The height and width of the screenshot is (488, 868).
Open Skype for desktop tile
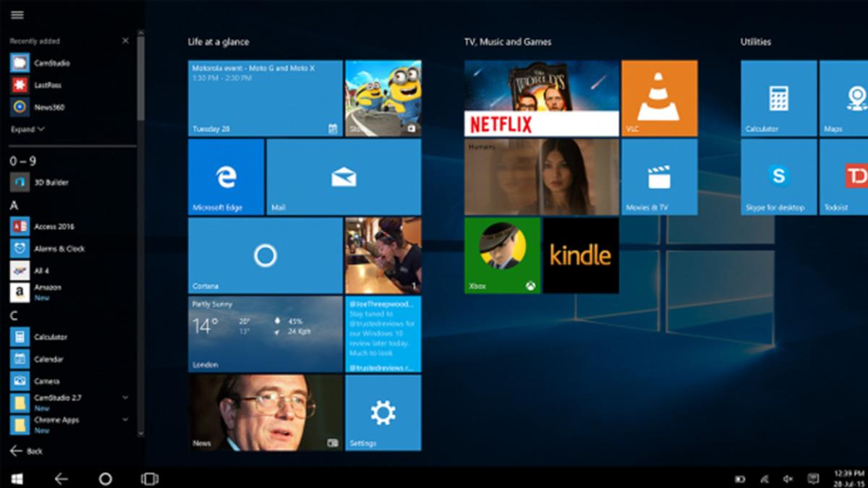(778, 176)
